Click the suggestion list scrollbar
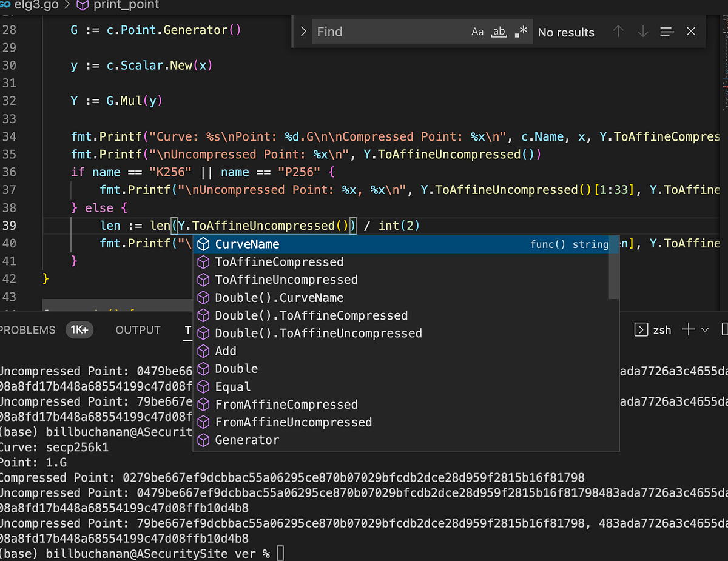Image resolution: width=728 pixels, height=561 pixels. (x=614, y=267)
